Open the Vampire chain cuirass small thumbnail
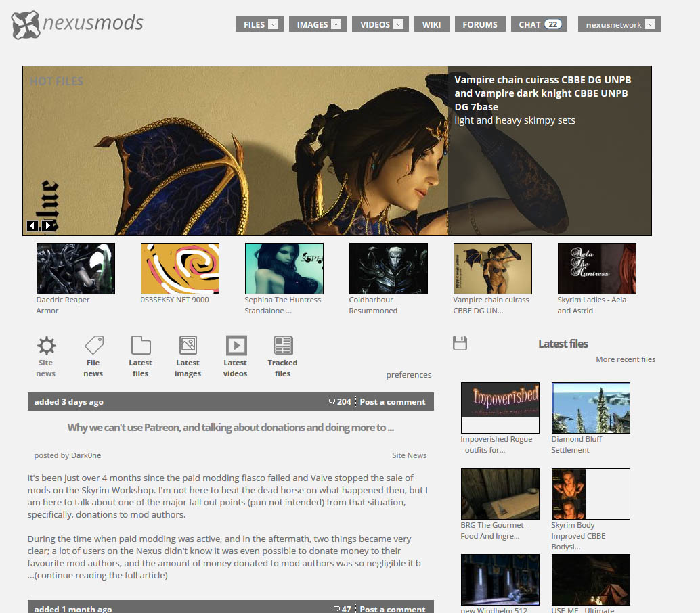Screen dimensions: 700x613 pyautogui.click(x=493, y=269)
